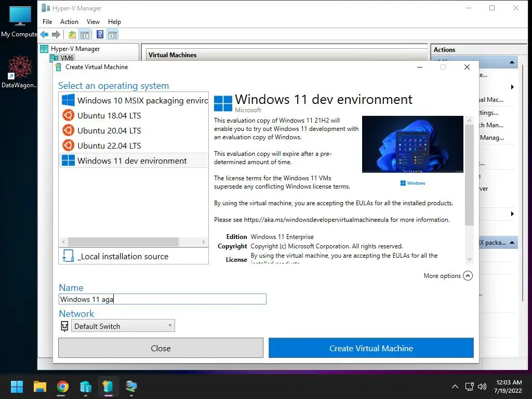Open the Action menu
532x399 pixels.
click(x=69, y=22)
